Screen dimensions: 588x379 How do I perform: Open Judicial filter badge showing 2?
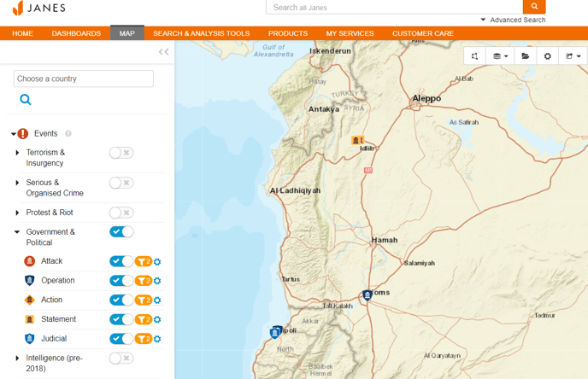144,339
